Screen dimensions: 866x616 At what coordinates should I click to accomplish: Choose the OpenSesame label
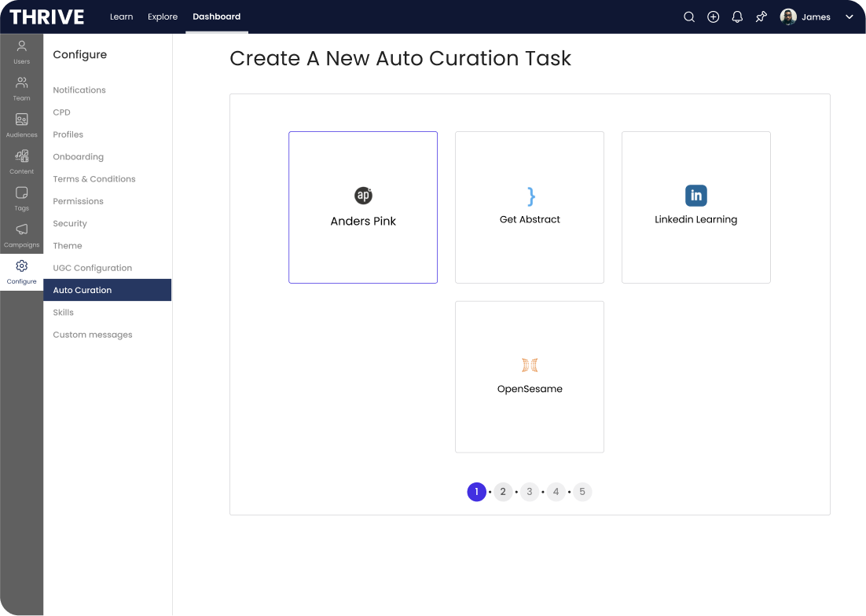coord(530,389)
